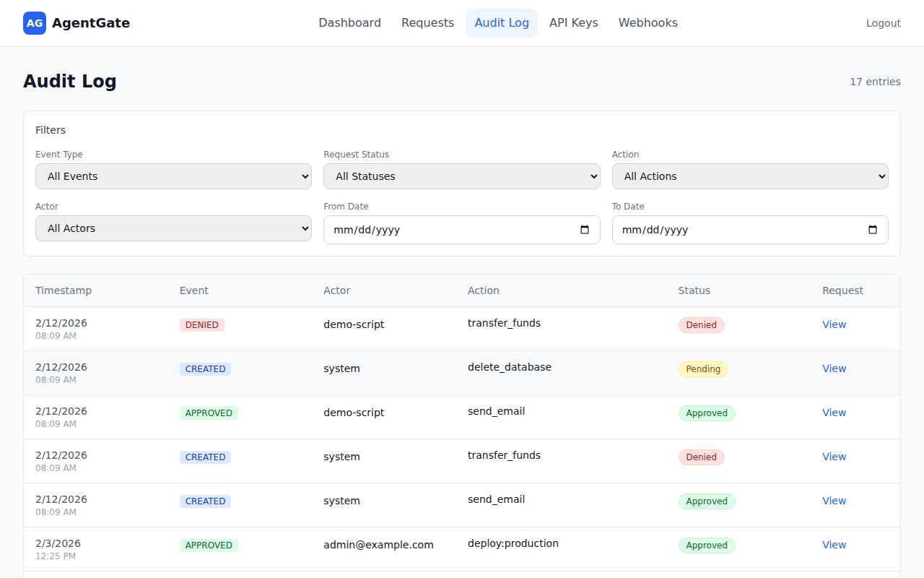Click the AgentGate brand name
The image size is (924, 578).
pyautogui.click(x=91, y=23)
